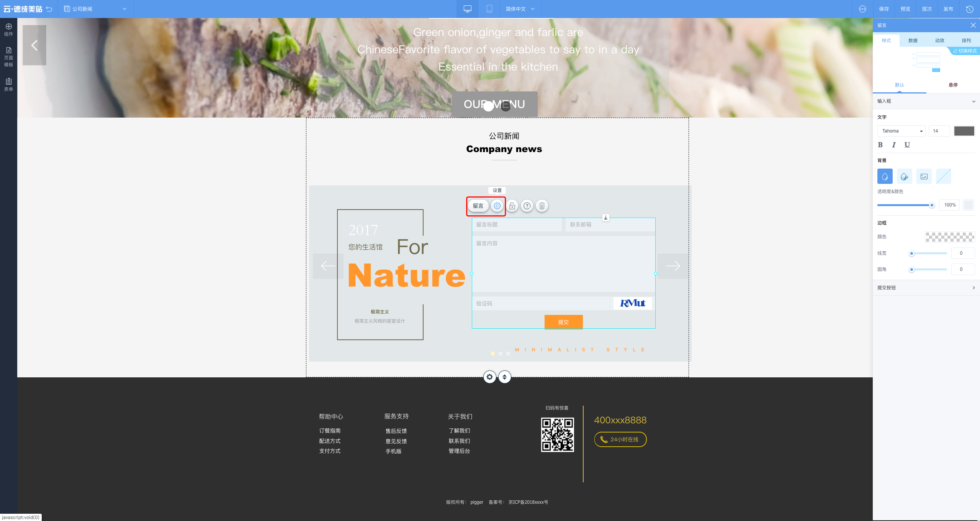Viewport: 980px width, 521px height.
Task: Select no background option
Action: (943, 176)
